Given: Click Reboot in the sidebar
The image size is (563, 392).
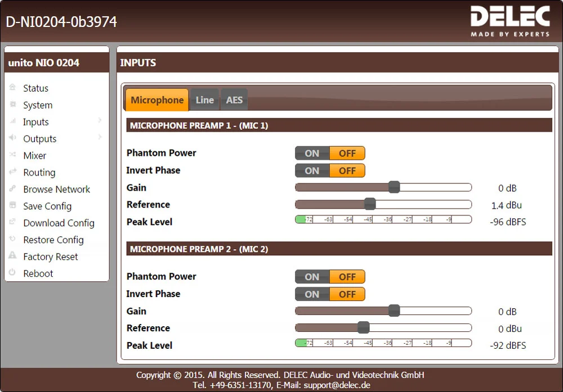Looking at the screenshot, I should pyautogui.click(x=38, y=274).
